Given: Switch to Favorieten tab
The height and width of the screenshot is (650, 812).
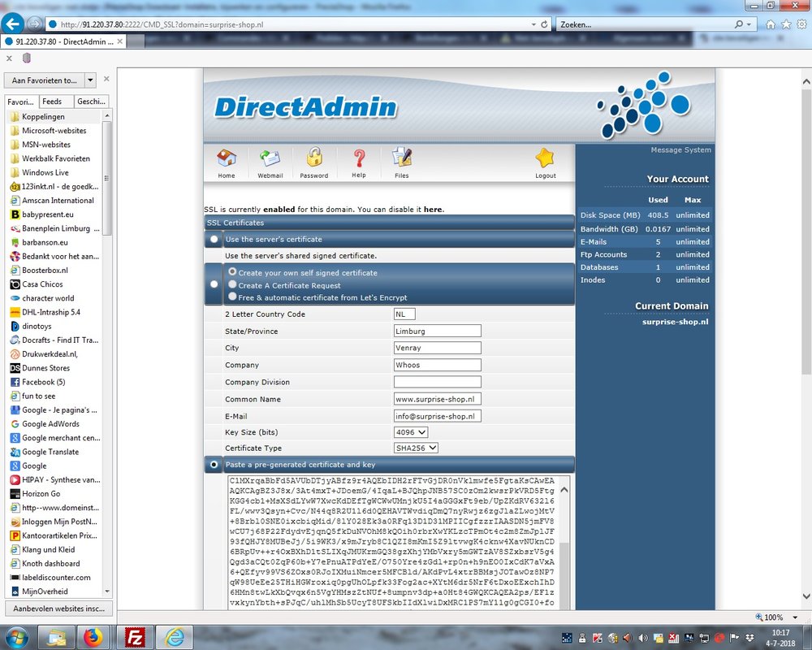Looking at the screenshot, I should (21, 102).
